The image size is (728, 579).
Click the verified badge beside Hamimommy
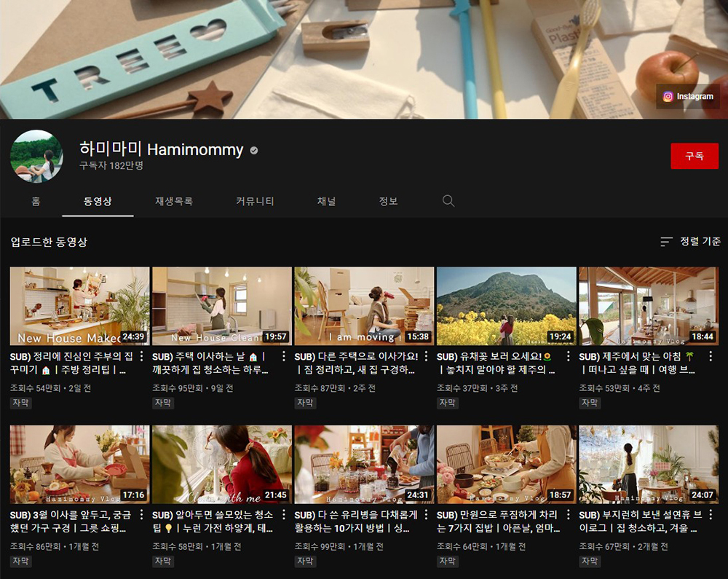(x=254, y=151)
